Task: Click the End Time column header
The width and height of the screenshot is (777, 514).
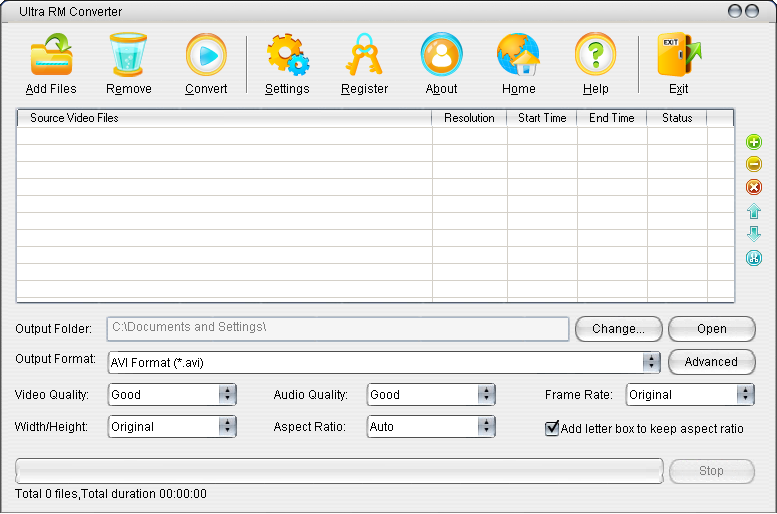Action: coord(612,118)
